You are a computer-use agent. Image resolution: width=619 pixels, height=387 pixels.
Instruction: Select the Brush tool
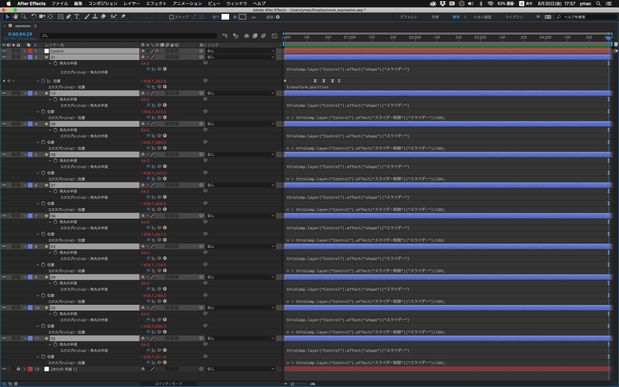tap(86, 17)
